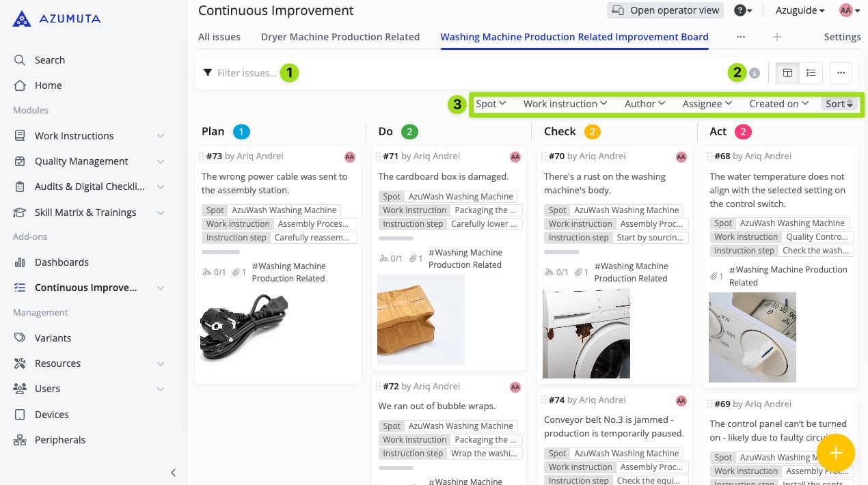
Task: Open the Spot filter dropdown
Action: pyautogui.click(x=491, y=104)
